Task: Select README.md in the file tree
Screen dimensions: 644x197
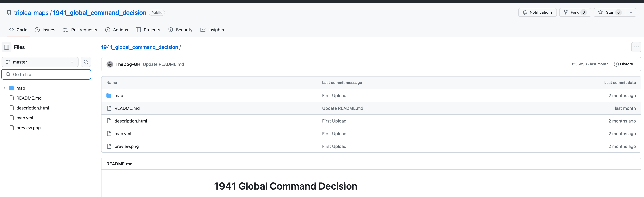Action: [x=29, y=98]
